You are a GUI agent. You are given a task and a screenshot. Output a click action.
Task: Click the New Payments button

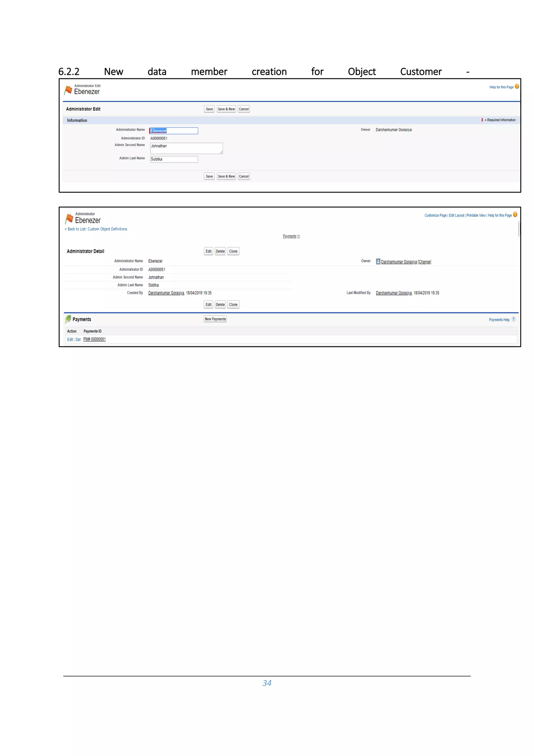215,319
